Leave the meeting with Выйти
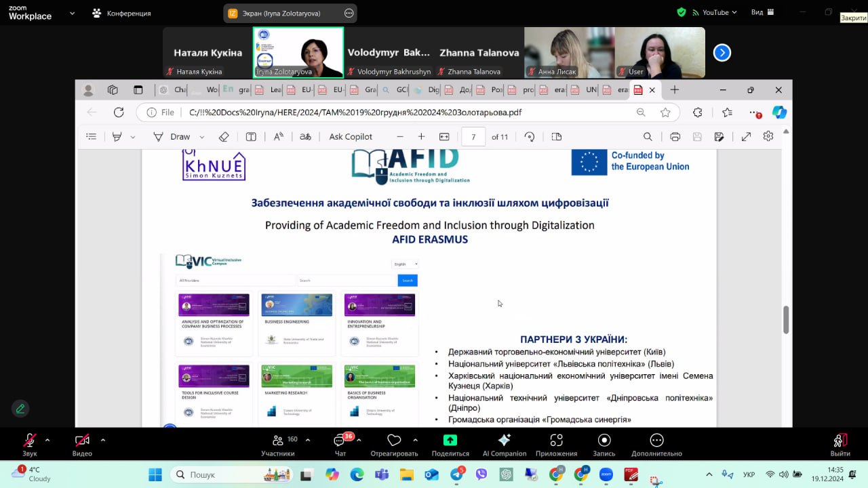Viewport: 868px width, 488px height. coord(840,445)
